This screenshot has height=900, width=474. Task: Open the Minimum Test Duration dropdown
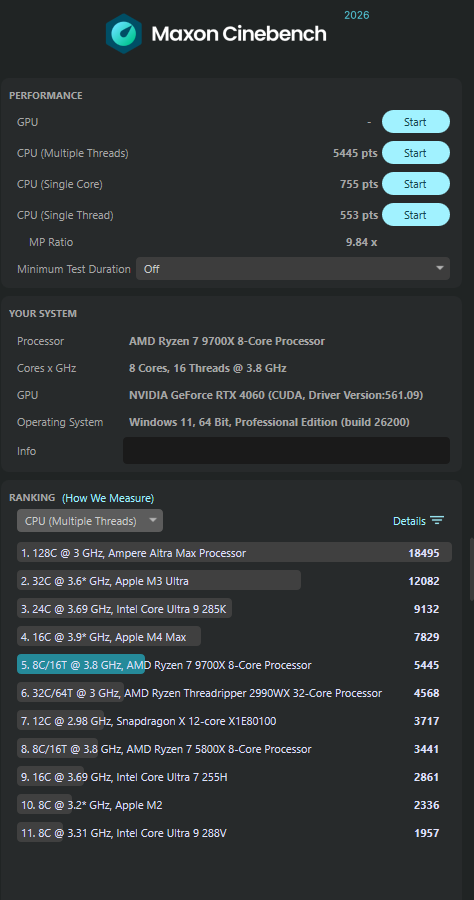coord(293,269)
